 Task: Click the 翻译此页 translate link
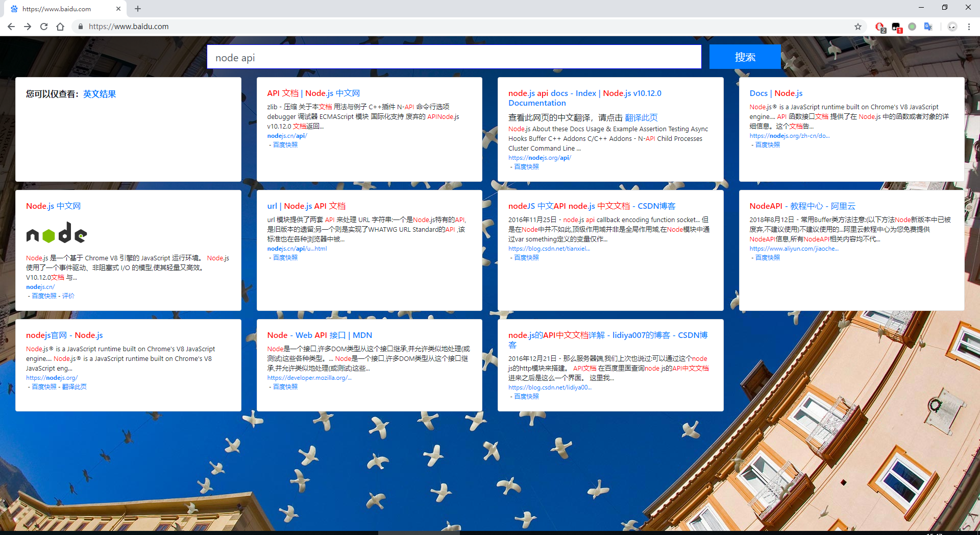[x=641, y=117]
